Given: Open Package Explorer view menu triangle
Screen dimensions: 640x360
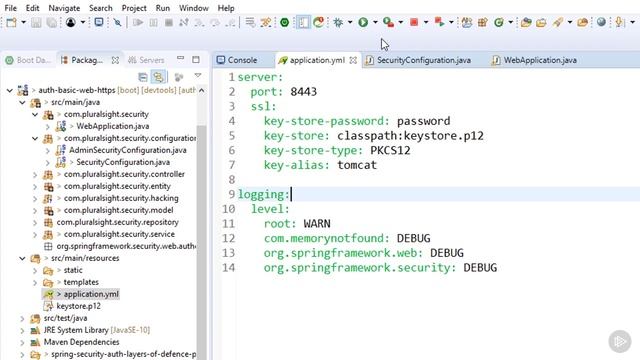Looking at the screenshot, I should (x=198, y=76).
